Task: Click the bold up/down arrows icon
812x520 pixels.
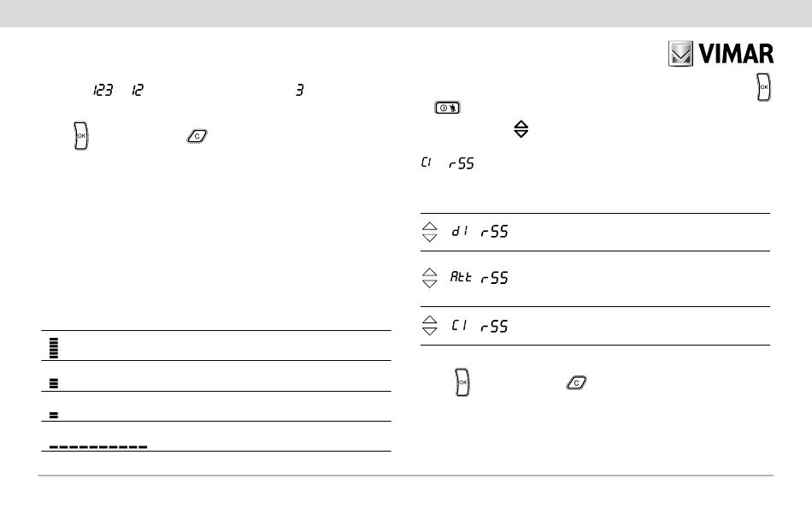Action: [x=521, y=129]
